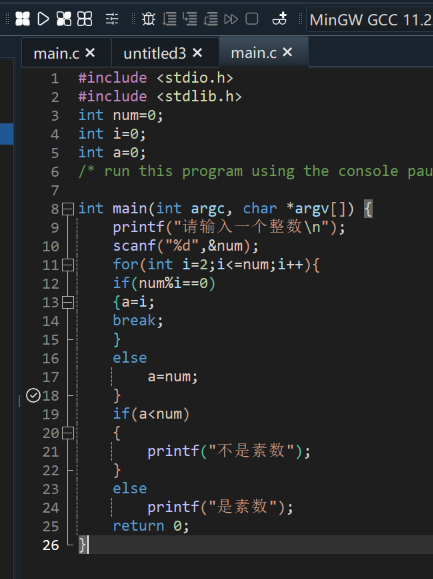Click the closing brace on line 26

pos(82,545)
